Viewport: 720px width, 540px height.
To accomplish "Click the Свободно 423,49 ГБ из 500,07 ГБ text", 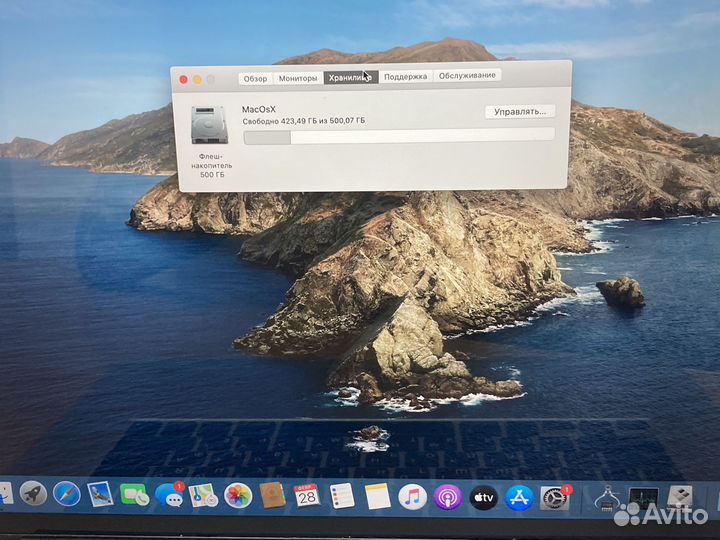I will pyautogui.click(x=304, y=121).
